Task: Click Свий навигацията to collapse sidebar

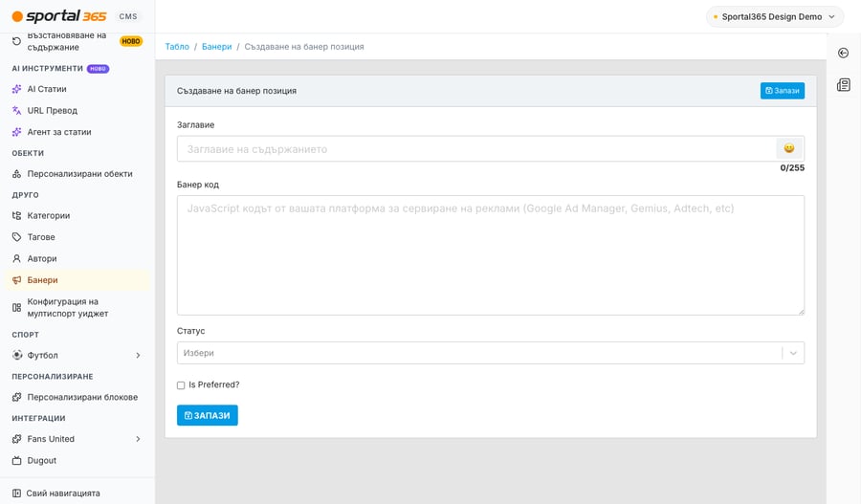Action: pos(77,493)
